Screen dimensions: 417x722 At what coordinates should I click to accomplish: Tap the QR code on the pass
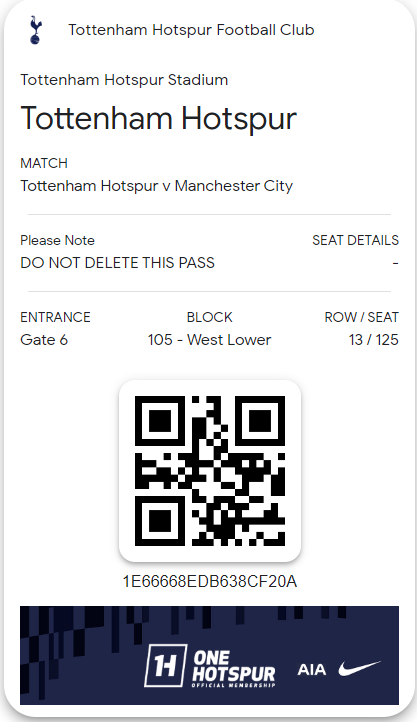coord(210,471)
